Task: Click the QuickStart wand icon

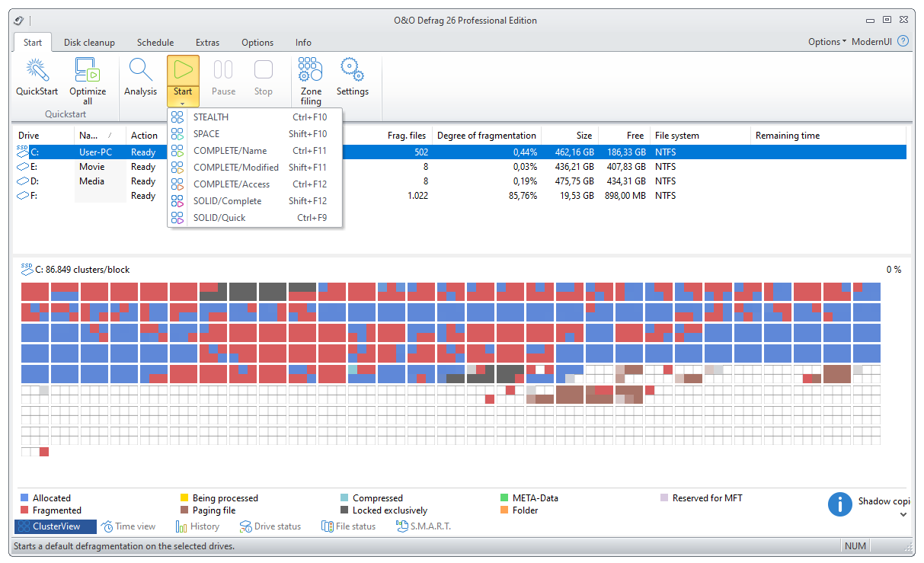Action: click(37, 70)
